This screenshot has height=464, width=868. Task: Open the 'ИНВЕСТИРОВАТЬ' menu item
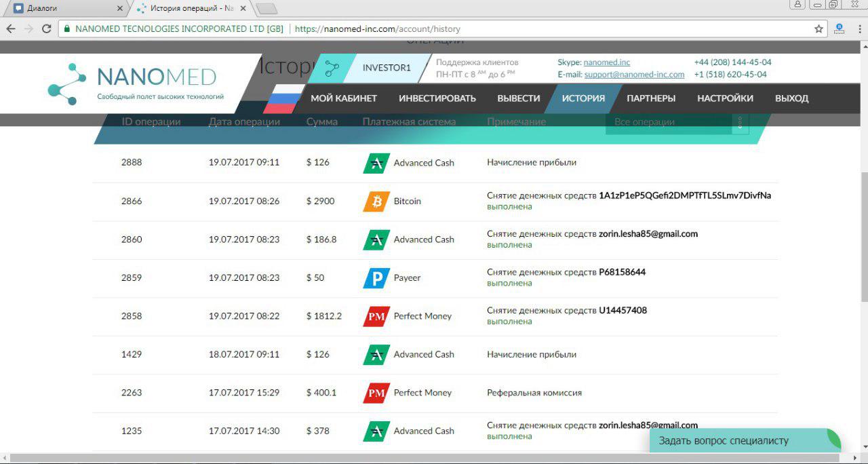click(x=437, y=98)
